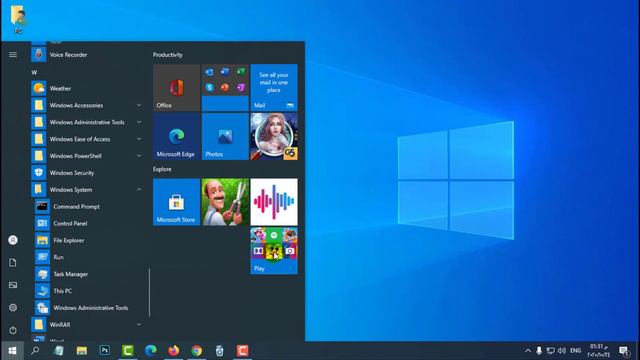Image resolution: width=640 pixels, height=360 pixels.
Task: Open the user account icon in Start sidebar
Action: coord(13,240)
